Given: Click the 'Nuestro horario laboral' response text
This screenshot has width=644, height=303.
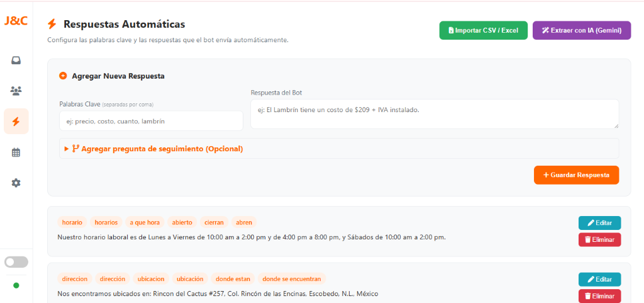Looking at the screenshot, I should pos(252,237).
